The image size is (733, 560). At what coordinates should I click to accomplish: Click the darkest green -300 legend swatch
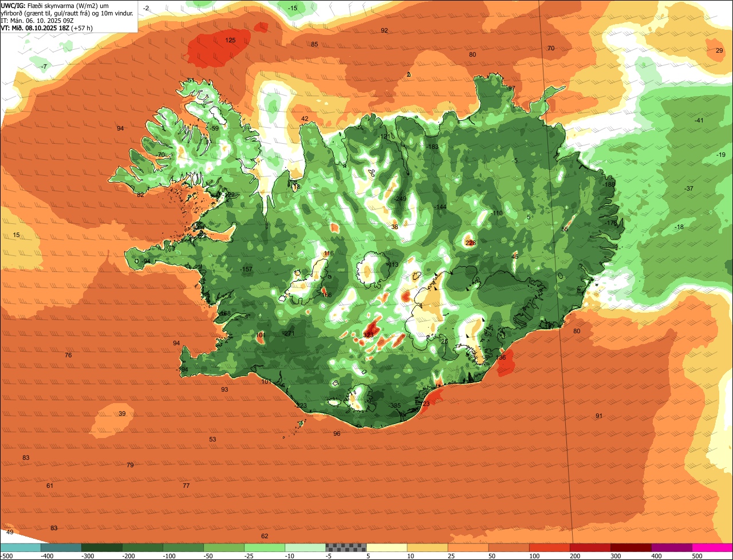102,547
